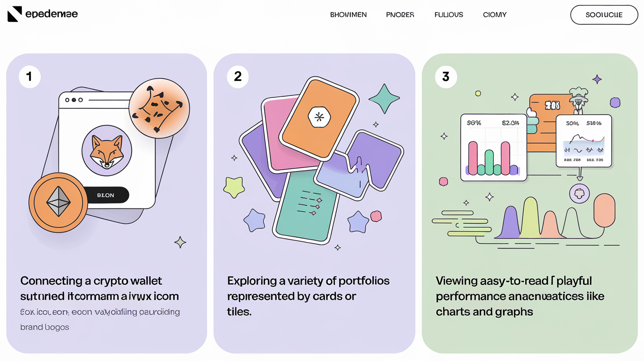
Task: Open the pink and green bar chart
Action: [493, 148]
